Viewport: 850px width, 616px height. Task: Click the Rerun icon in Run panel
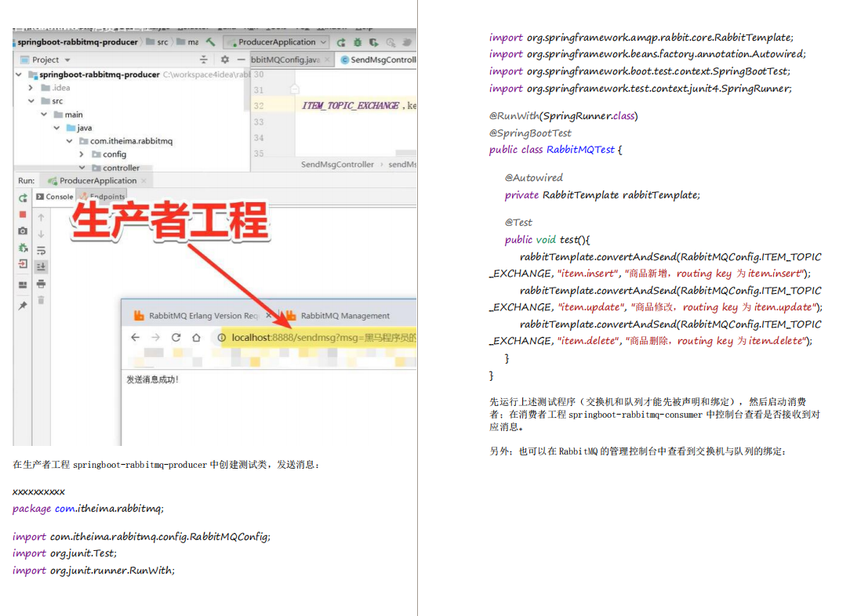pos(23,198)
